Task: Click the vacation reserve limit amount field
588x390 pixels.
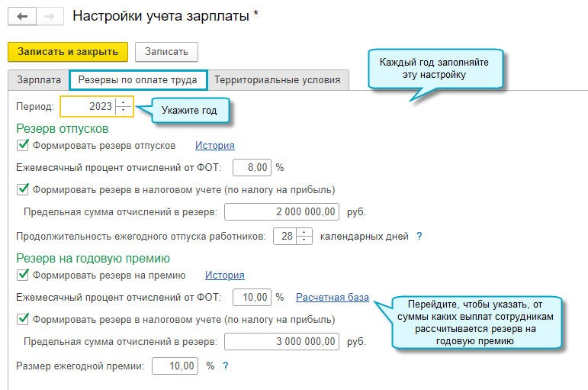Action: tap(282, 211)
